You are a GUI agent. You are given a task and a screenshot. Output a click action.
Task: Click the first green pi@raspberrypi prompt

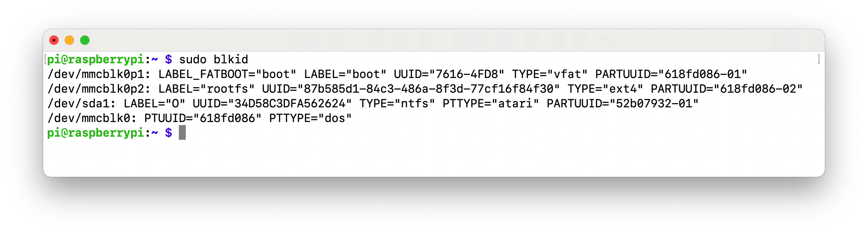(95, 59)
